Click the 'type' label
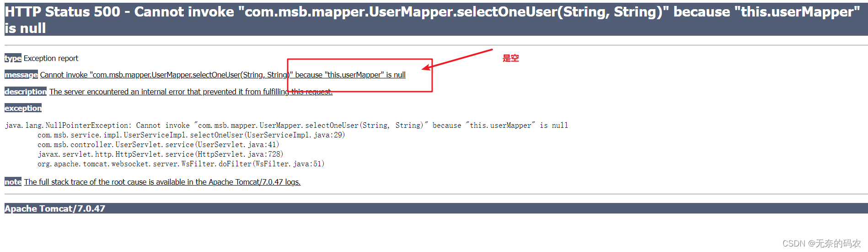This screenshot has height=252, width=868. tap(13, 58)
